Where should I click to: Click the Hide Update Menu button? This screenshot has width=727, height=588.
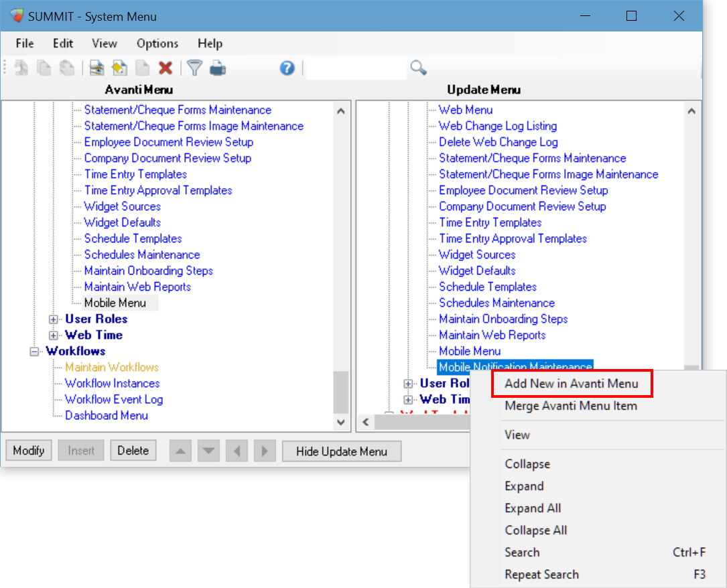(342, 451)
